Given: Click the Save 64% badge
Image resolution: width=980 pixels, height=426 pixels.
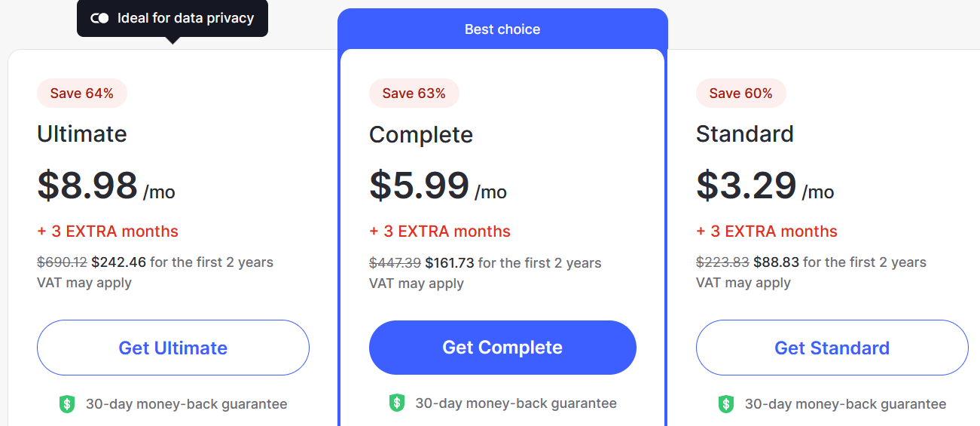Looking at the screenshot, I should click(x=82, y=93).
